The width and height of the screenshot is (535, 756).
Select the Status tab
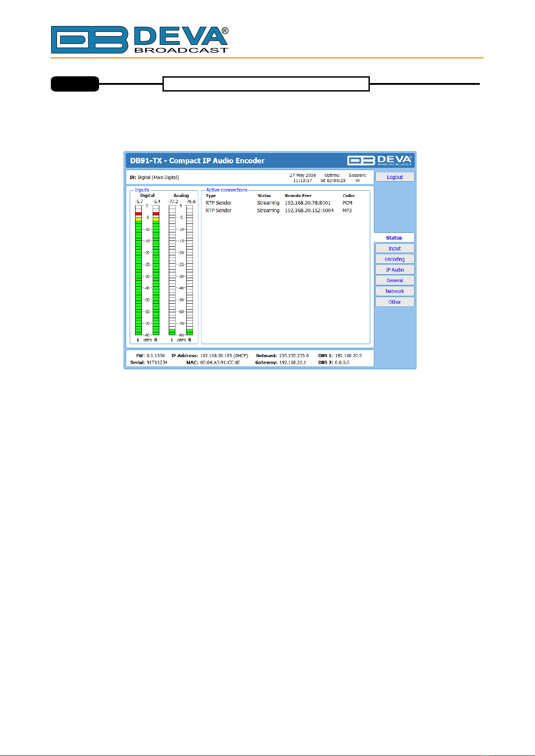click(394, 238)
